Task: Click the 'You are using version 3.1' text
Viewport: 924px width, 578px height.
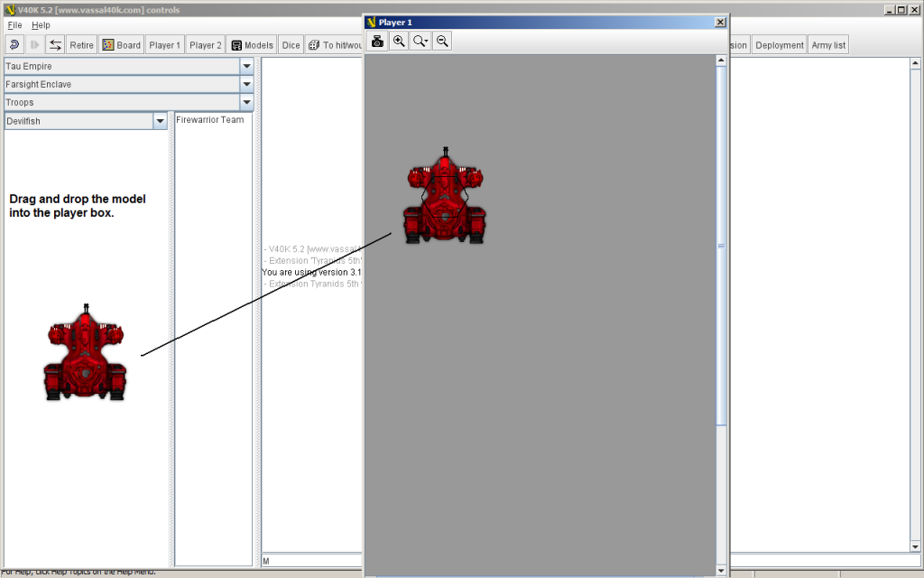Action: pyautogui.click(x=311, y=272)
